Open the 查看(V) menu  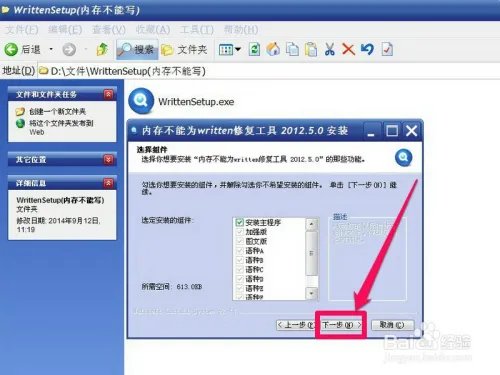coord(109,30)
